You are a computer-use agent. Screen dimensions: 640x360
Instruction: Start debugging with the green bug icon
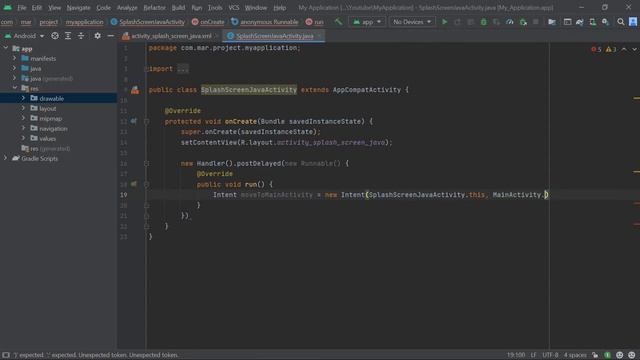(484, 22)
